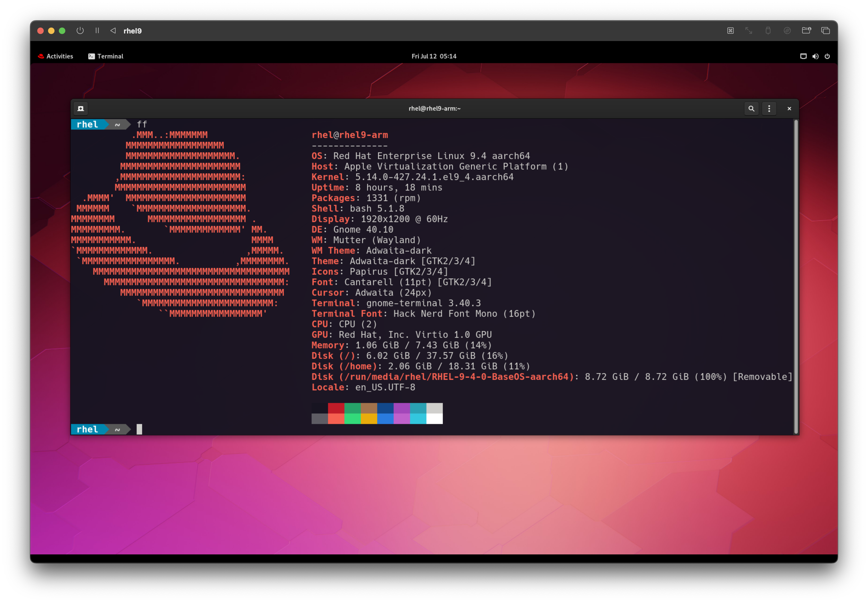868x603 pixels.
Task: Click the Icons: Papirus line
Action: [379, 272]
